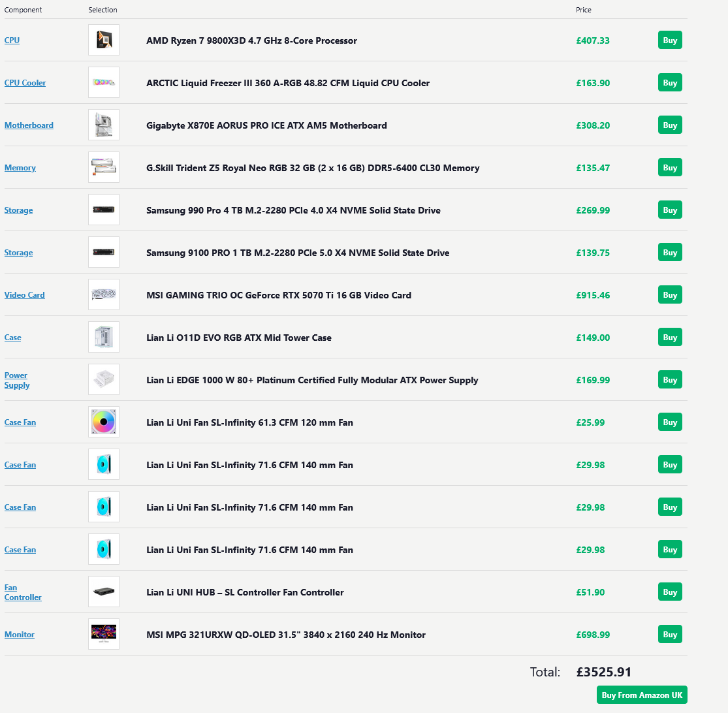This screenshot has height=713, width=728.
Task: Buy the ARCTIC Liquid Freezer III cooler
Action: click(x=670, y=83)
